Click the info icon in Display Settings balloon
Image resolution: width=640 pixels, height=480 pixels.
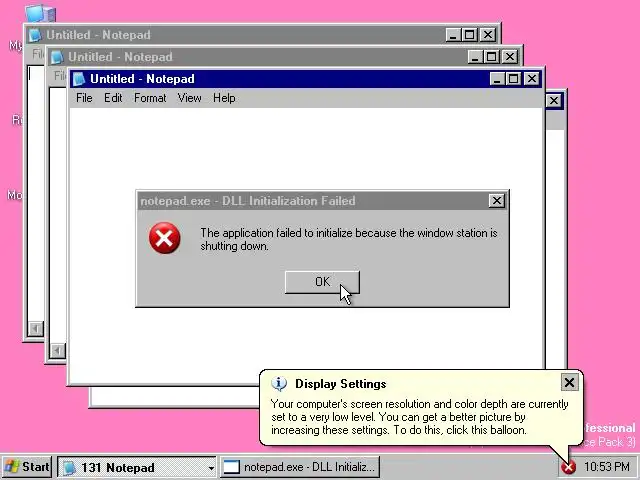pos(279,384)
